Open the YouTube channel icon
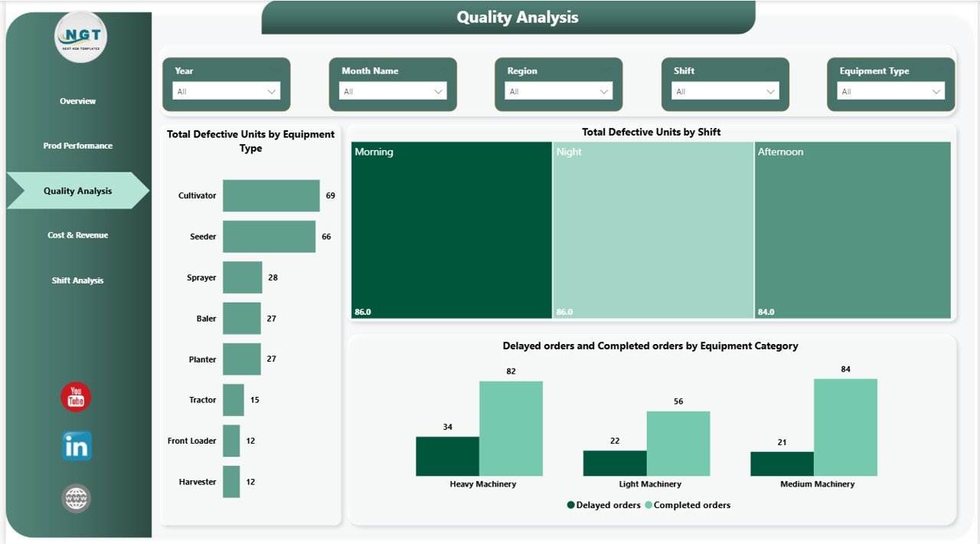980x544 pixels. coord(75,397)
